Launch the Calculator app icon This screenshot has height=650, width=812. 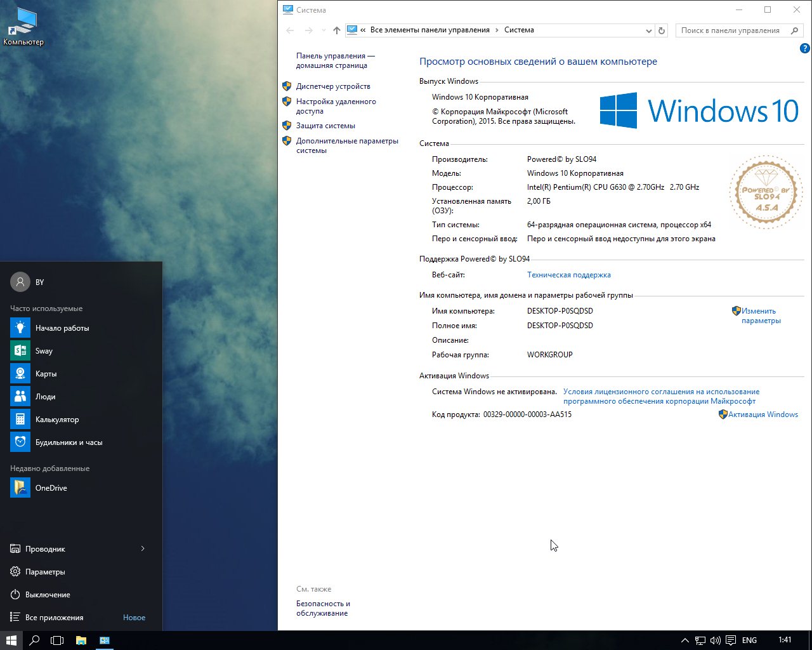click(20, 420)
